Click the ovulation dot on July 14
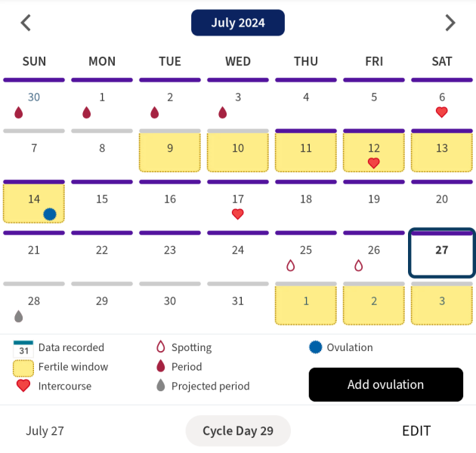This screenshot has width=476, height=453. tap(50, 214)
